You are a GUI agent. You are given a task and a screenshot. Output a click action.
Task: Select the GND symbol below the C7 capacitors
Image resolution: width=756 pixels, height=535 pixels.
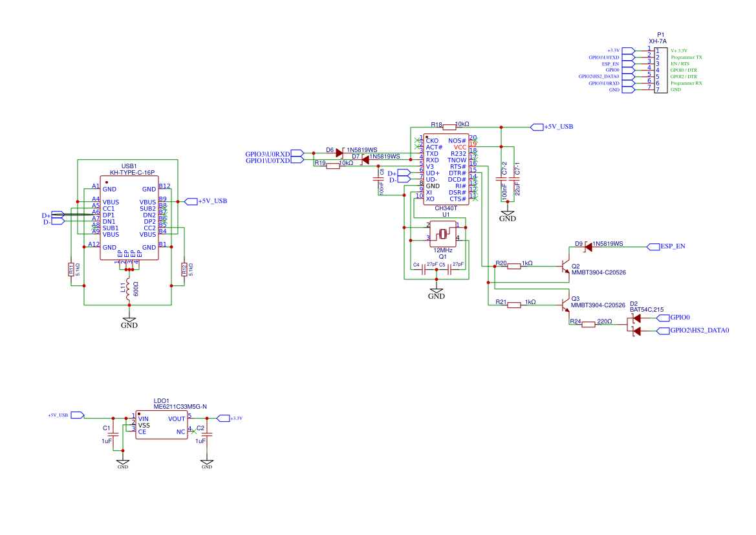pyautogui.click(x=507, y=215)
